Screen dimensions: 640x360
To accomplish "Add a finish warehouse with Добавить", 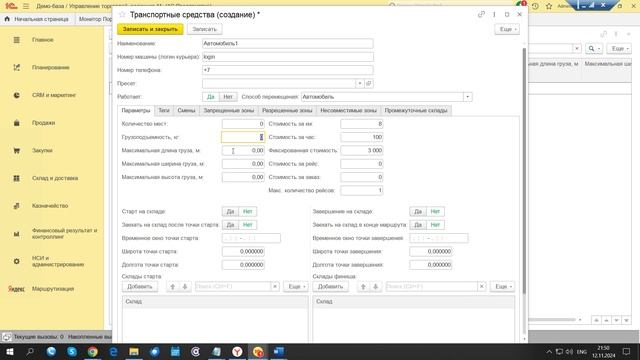I will coord(330,287).
